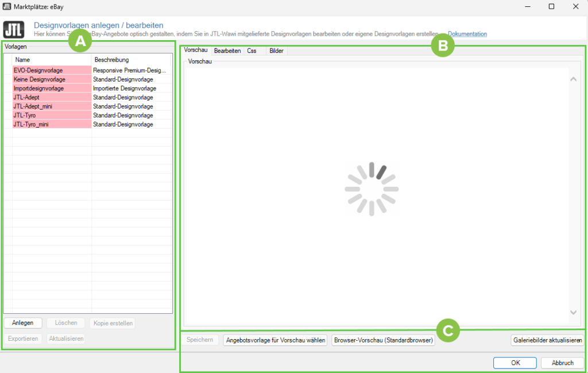Open the Dokumentation link
Viewport: 588px width, 373px height.
point(467,34)
